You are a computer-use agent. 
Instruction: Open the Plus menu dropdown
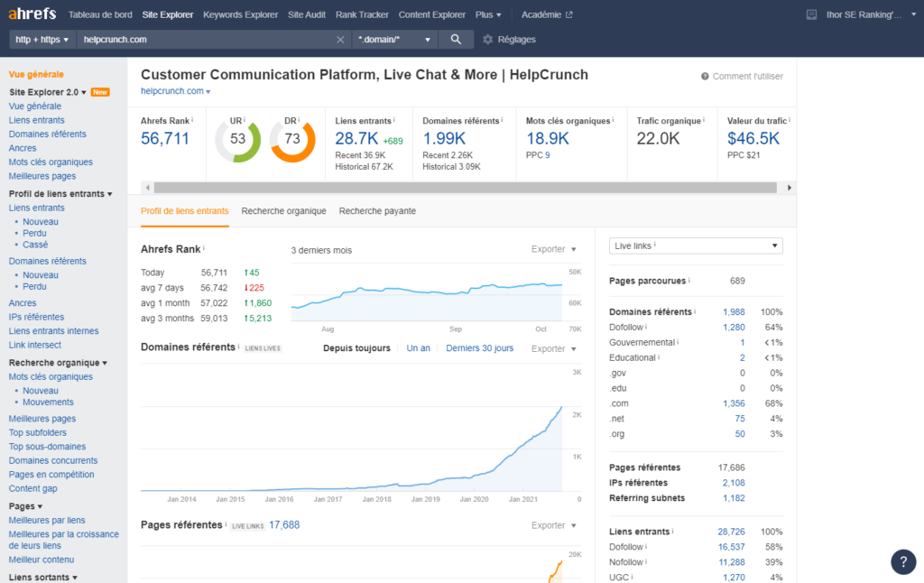[x=488, y=14]
